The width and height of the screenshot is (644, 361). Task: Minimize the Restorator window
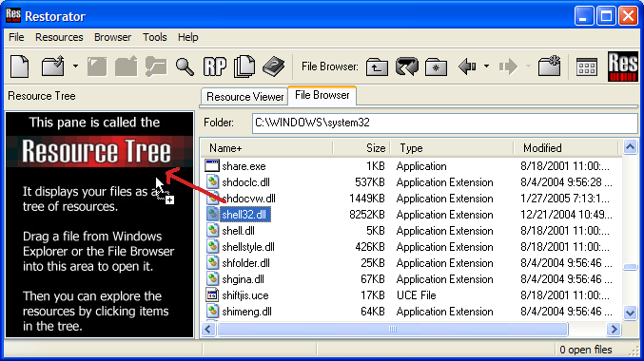click(584, 16)
